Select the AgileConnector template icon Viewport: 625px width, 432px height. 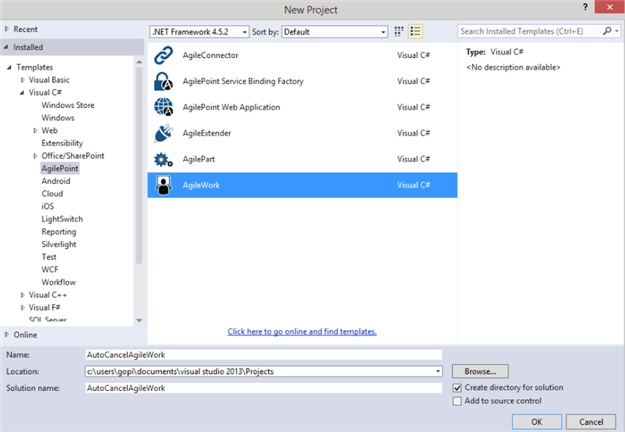click(x=163, y=55)
